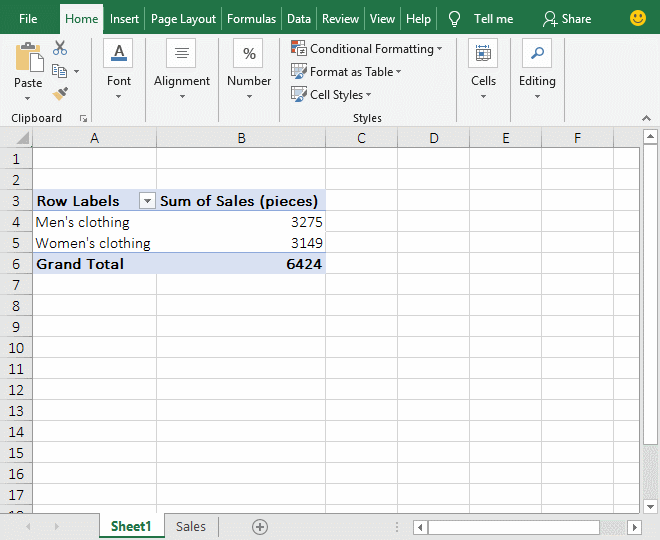
Task: Open the Editing search icon
Action: point(537,54)
